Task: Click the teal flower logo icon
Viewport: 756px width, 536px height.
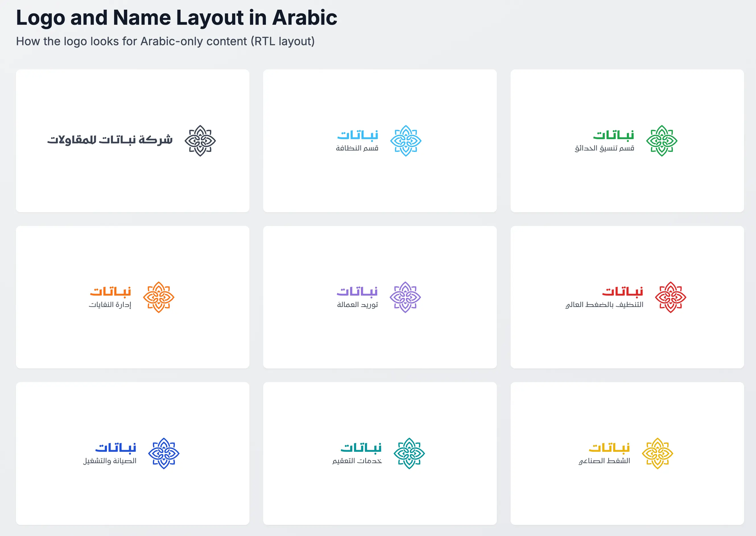Action: 409,453
